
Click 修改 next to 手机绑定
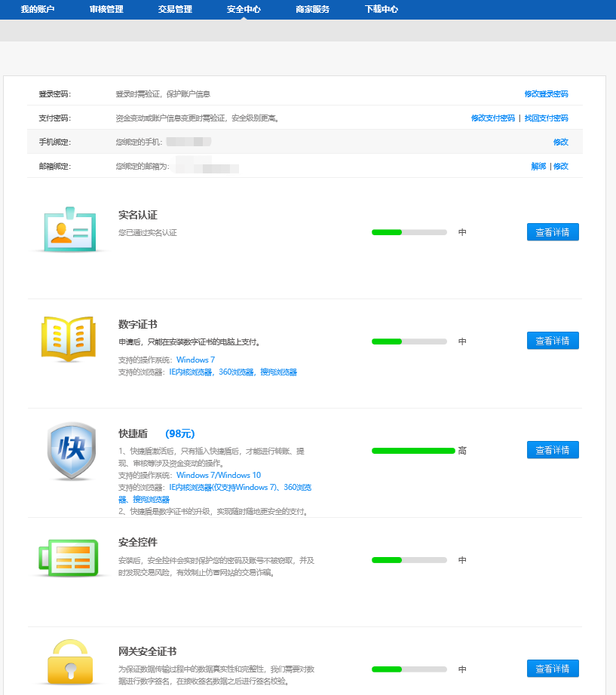tap(560, 142)
